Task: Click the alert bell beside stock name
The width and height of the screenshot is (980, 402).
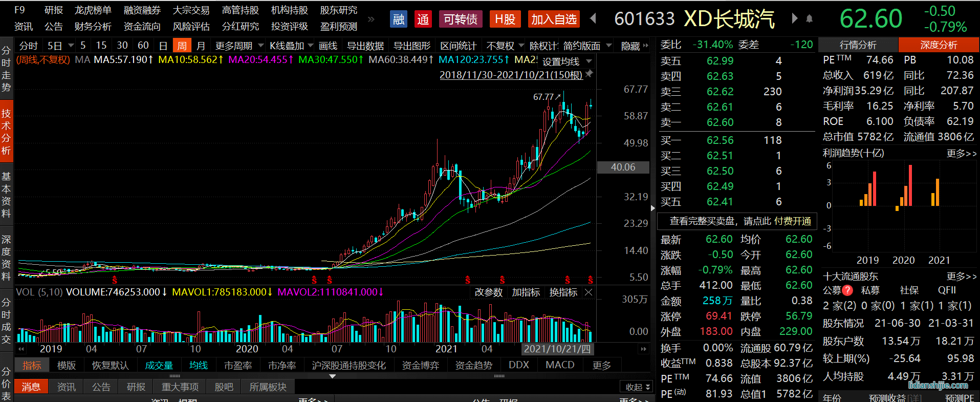Action: pos(809,19)
